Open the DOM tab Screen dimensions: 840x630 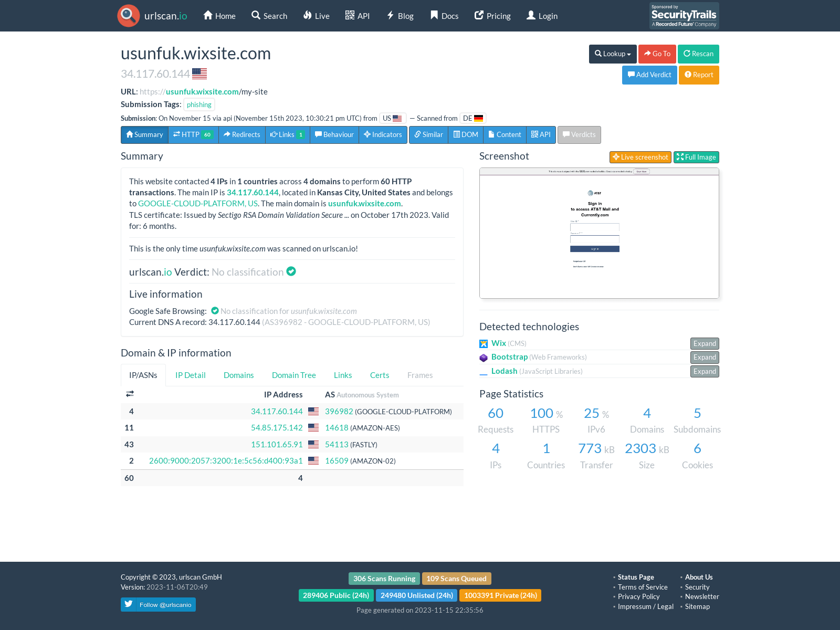(466, 135)
